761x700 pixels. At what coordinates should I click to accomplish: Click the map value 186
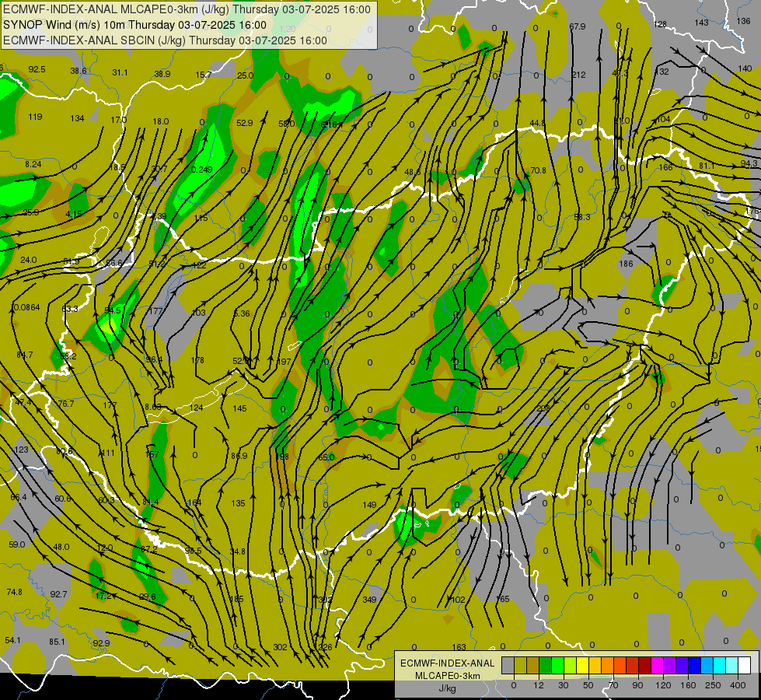click(626, 264)
